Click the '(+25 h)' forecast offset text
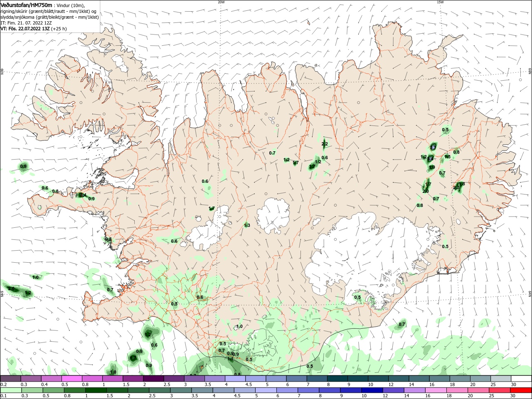 pyautogui.click(x=59, y=29)
